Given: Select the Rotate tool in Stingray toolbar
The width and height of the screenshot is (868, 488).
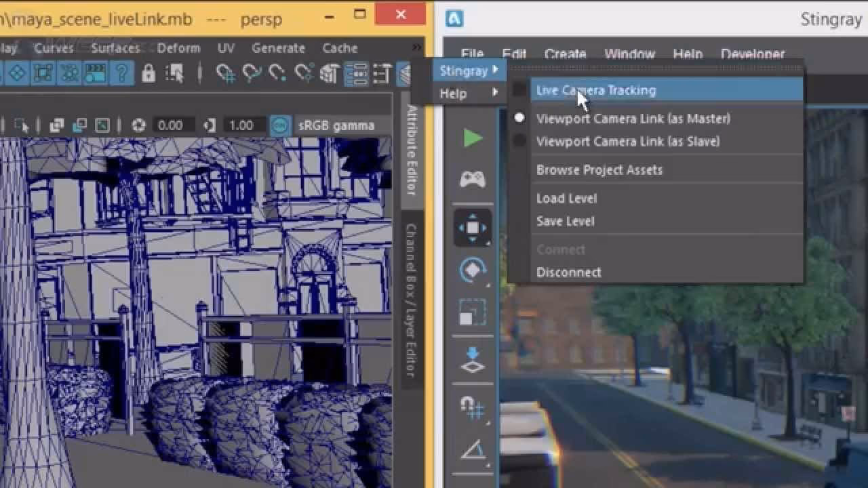Looking at the screenshot, I should (473, 270).
